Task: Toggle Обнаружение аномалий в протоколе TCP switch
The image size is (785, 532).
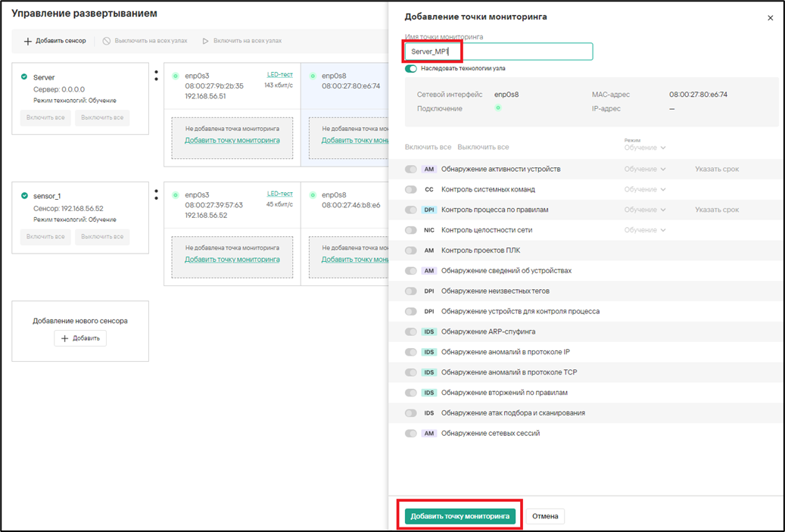Action: [410, 372]
